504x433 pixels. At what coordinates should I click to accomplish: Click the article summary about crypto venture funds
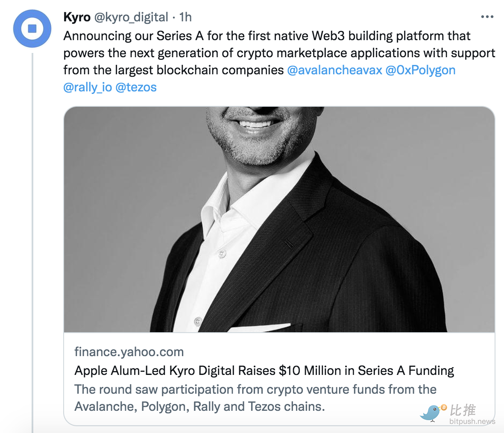[x=255, y=398]
